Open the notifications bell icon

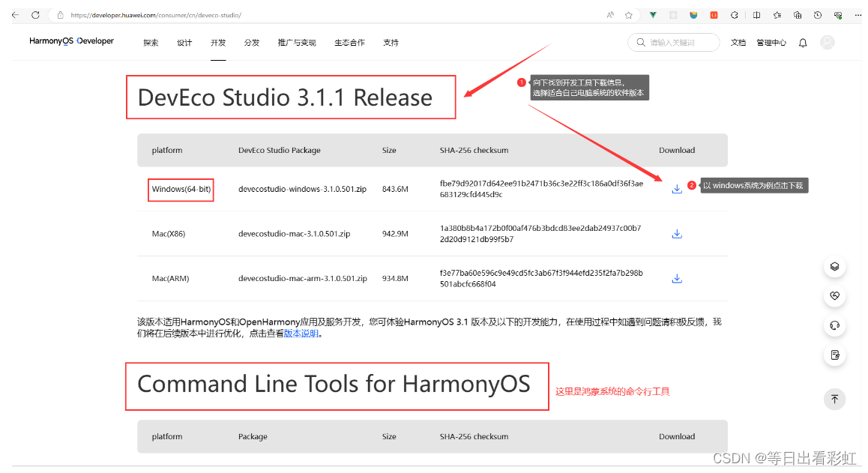click(x=803, y=43)
